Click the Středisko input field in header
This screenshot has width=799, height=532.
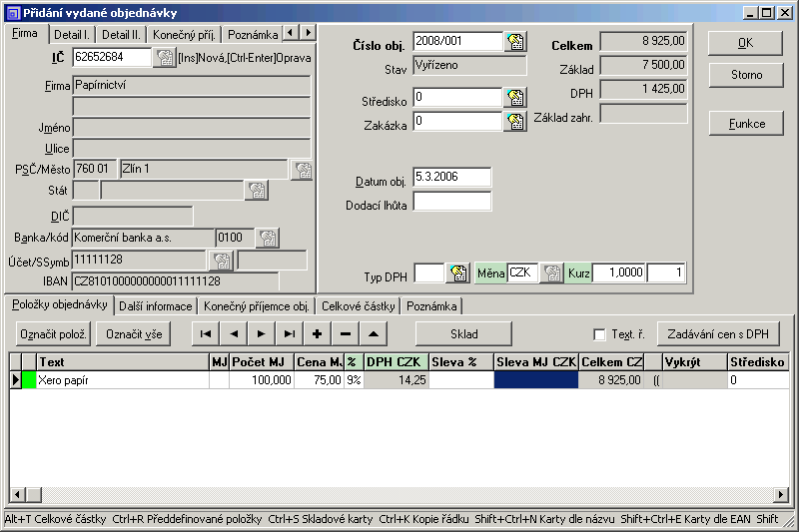[458, 97]
